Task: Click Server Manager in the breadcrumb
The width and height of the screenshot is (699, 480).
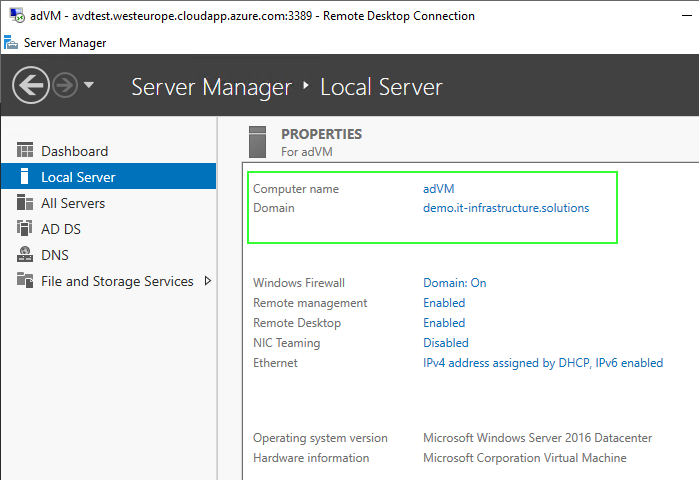Action: pyautogui.click(x=211, y=86)
